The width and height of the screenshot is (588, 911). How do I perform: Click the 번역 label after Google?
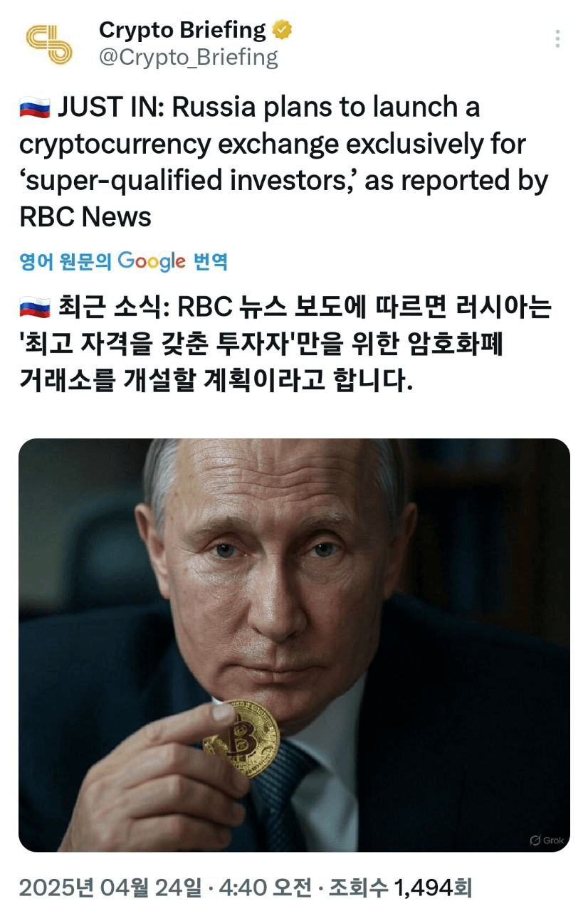click(x=211, y=261)
